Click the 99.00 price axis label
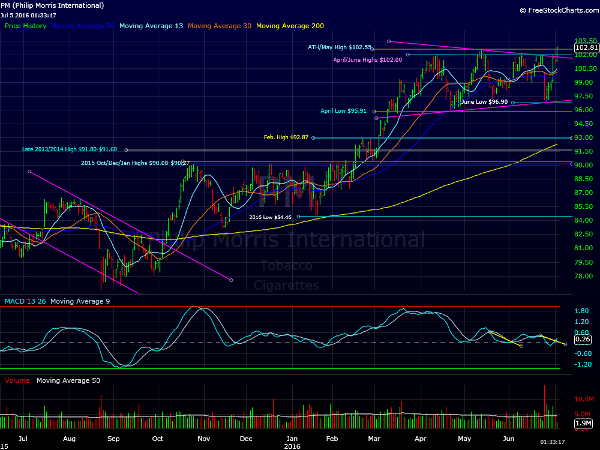600x450 pixels. pyautogui.click(x=584, y=82)
